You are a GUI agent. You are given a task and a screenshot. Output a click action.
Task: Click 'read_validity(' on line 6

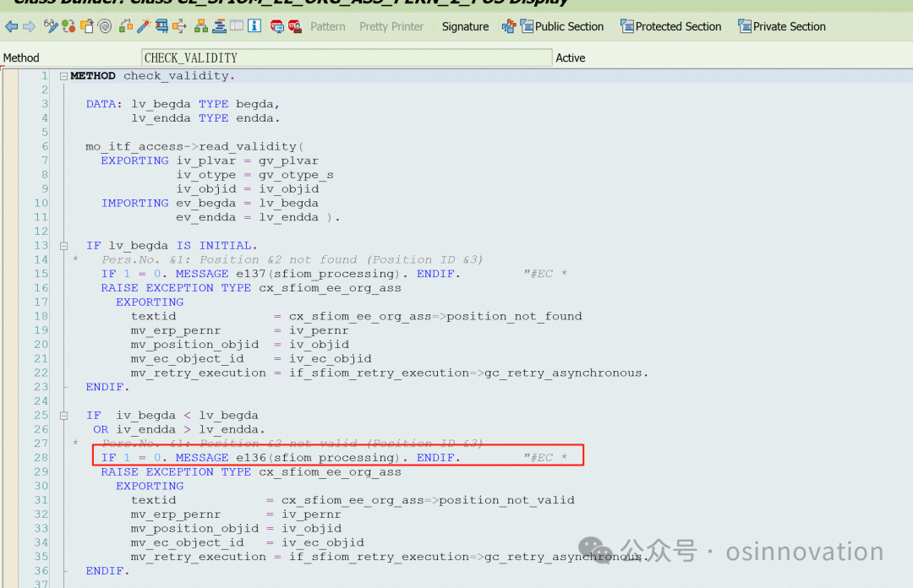tap(251, 146)
